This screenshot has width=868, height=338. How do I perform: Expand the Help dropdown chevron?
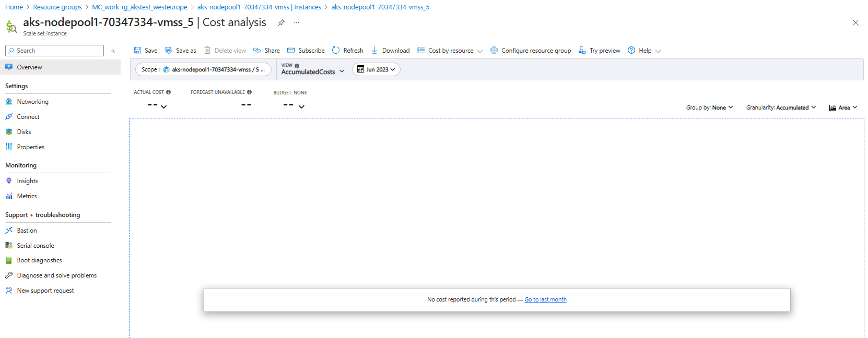click(658, 51)
